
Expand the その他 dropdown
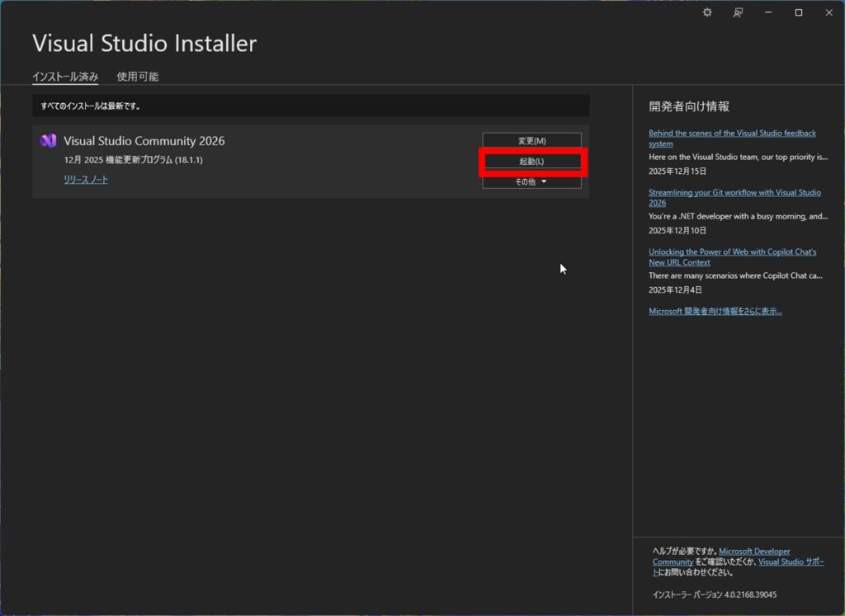[x=531, y=181]
